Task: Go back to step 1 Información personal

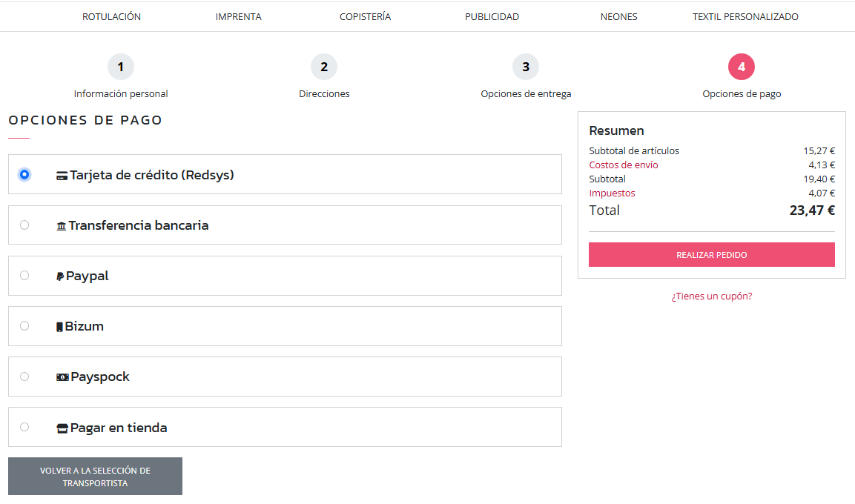Action: tap(121, 67)
